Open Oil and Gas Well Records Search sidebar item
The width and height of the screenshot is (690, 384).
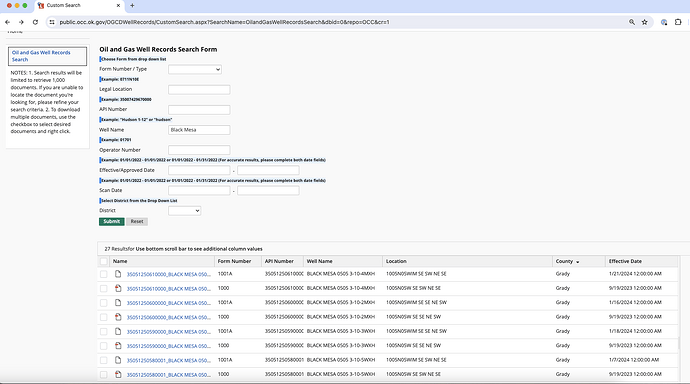pos(41,56)
